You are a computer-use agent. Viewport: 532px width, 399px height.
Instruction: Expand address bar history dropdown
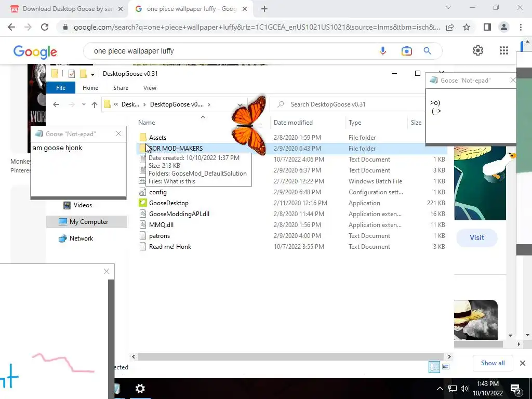(240, 104)
